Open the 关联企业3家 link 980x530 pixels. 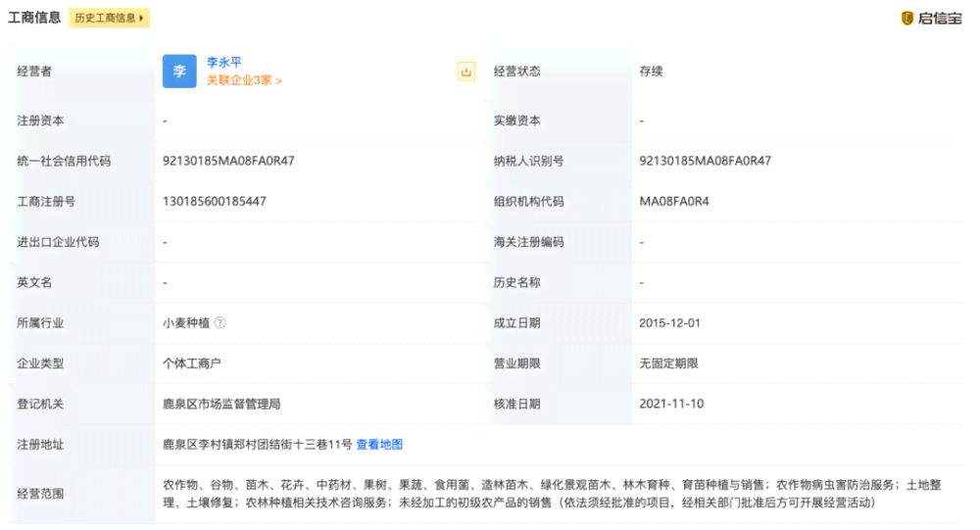click(244, 80)
